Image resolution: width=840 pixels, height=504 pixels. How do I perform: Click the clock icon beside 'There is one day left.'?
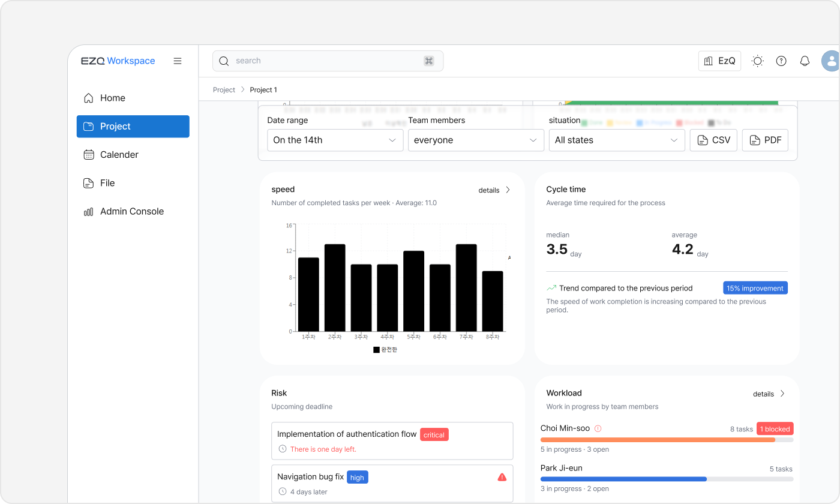click(x=283, y=449)
